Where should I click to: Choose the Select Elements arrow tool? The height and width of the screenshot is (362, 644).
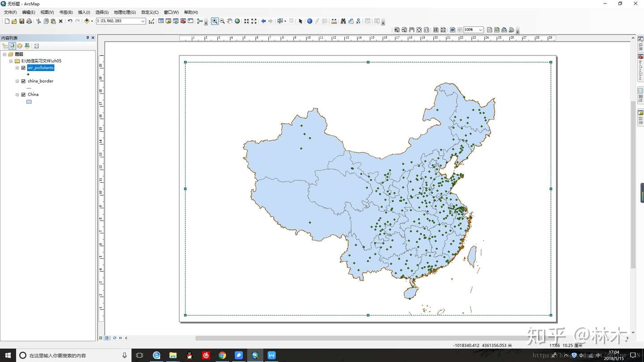301,21
